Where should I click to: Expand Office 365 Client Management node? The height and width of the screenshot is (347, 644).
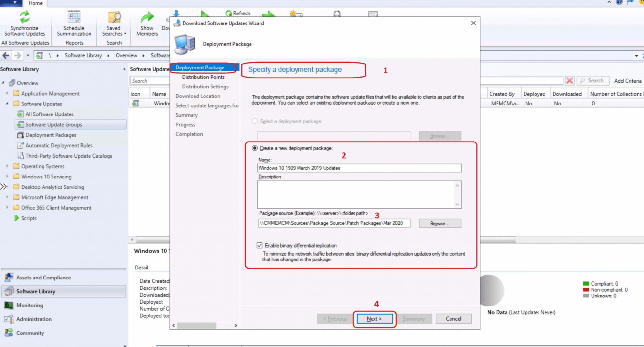pos(7,208)
